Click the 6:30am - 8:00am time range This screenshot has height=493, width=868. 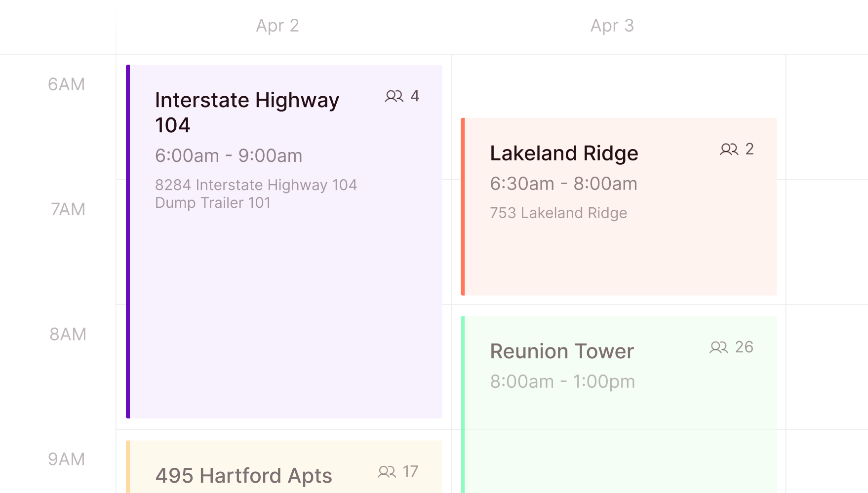563,184
